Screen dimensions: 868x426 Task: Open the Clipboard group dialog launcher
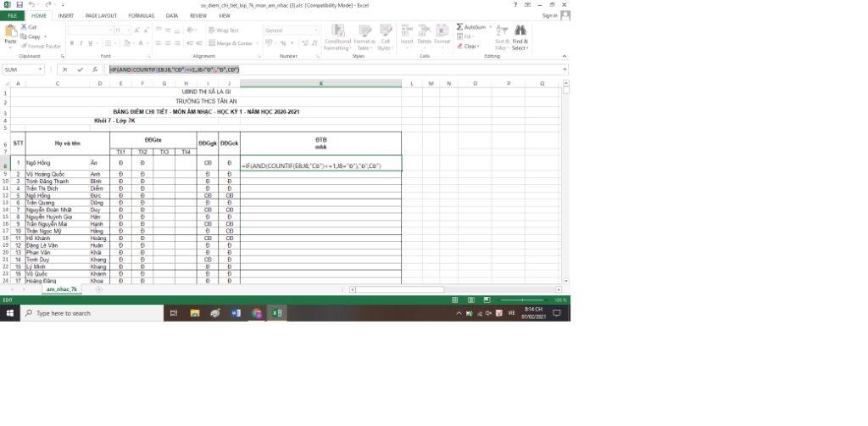click(x=63, y=57)
